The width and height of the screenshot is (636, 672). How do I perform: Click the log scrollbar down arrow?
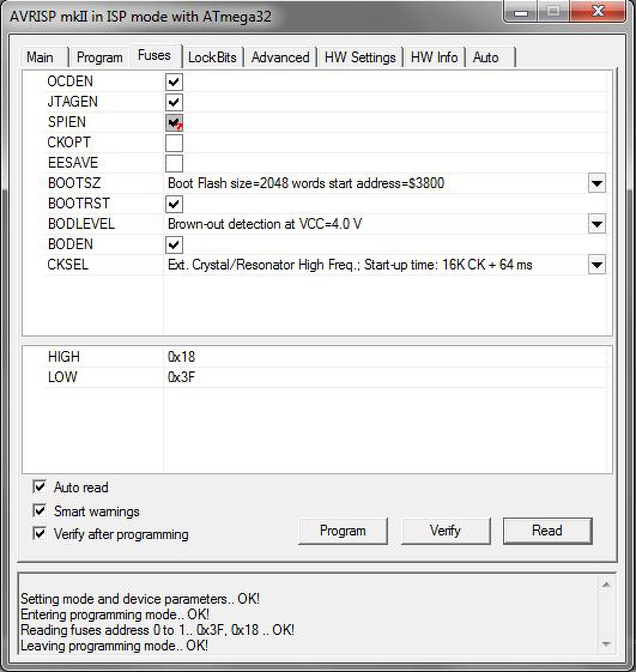606,644
